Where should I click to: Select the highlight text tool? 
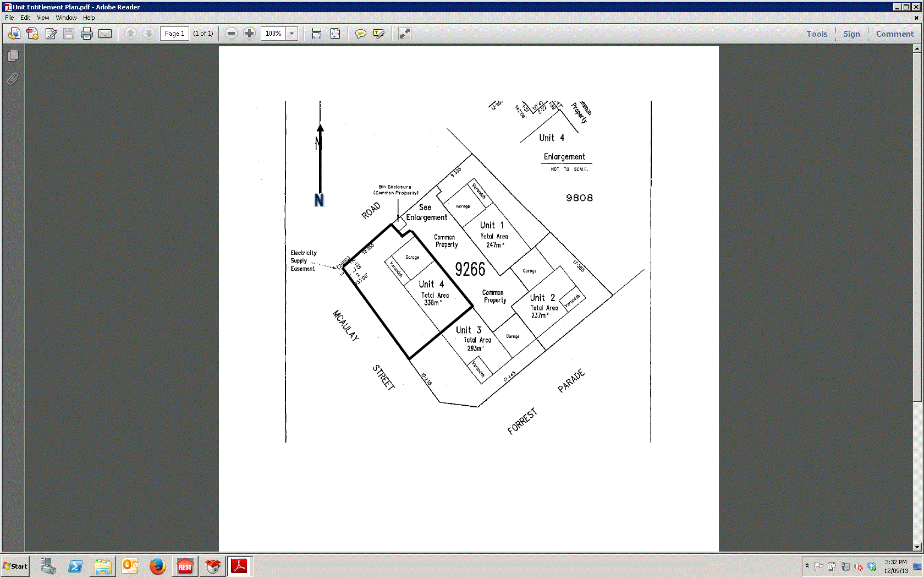tap(378, 34)
